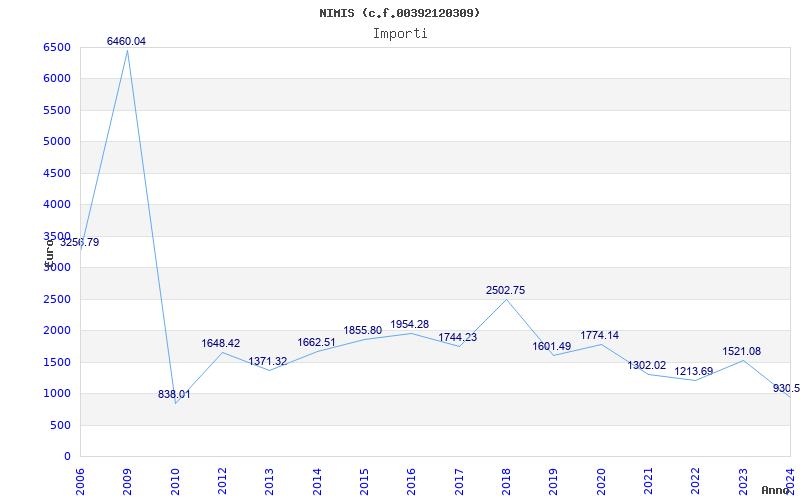
Task: Click the 0 y-axis tick label
Action: point(66,457)
